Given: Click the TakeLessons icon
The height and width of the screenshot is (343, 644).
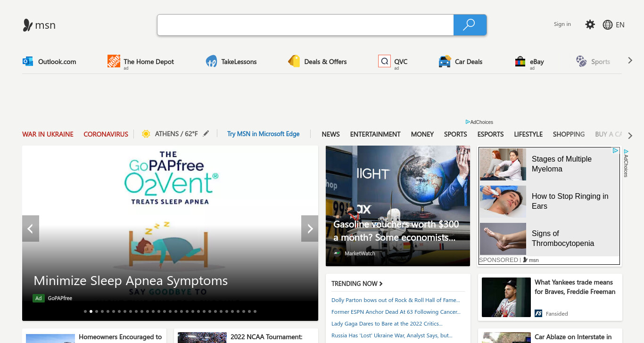Looking at the screenshot, I should click(211, 61).
